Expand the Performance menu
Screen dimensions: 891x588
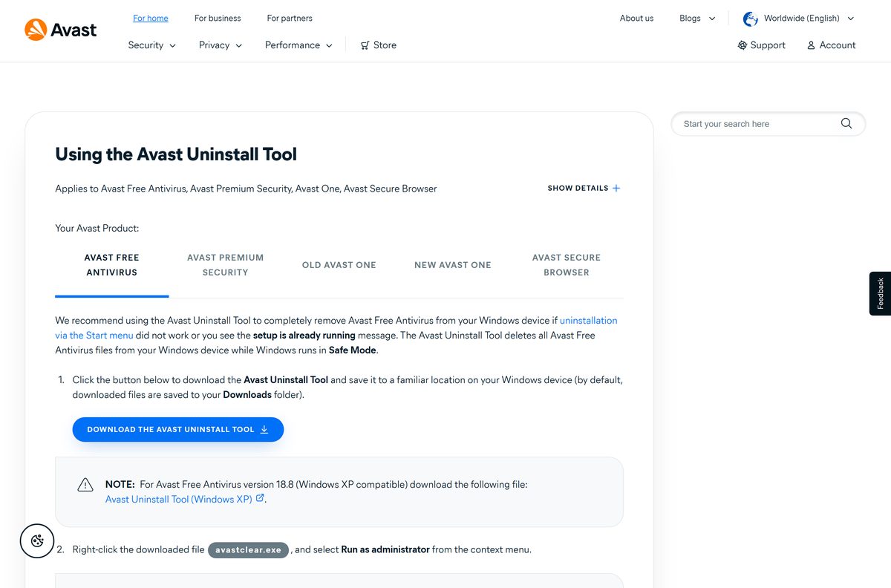coord(298,45)
